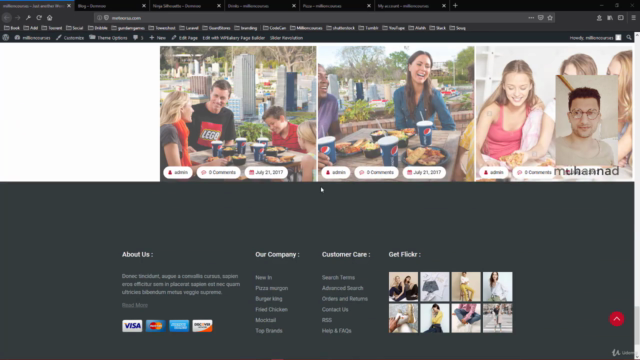Viewport: 640px width, 360px height.
Task: Switch to the My account – millioncourses tab
Action: [x=409, y=6]
